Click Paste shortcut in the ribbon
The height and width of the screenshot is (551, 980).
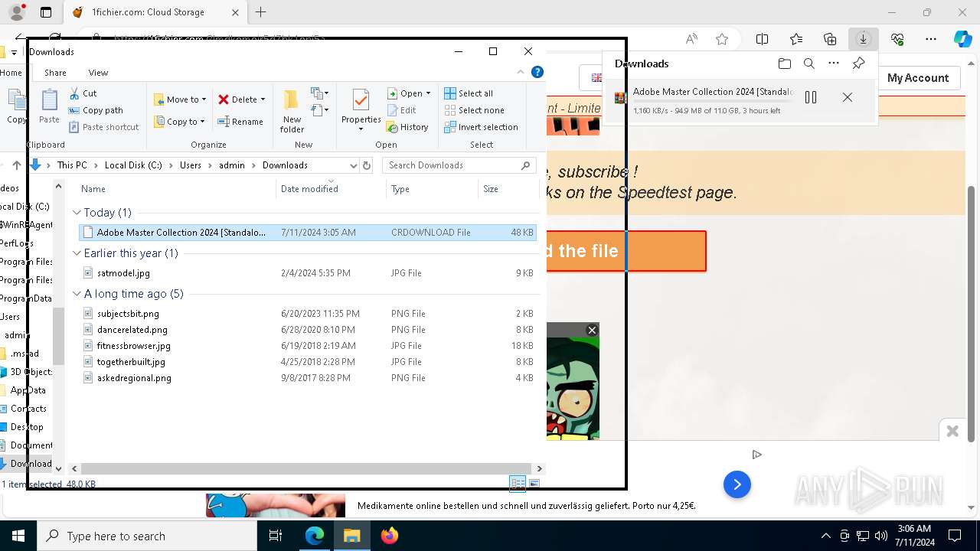point(103,127)
